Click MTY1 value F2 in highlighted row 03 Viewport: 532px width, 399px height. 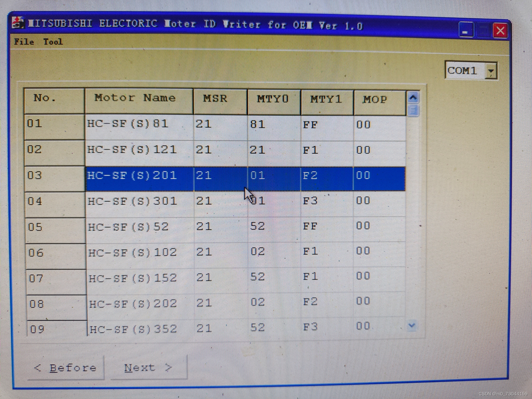point(327,179)
